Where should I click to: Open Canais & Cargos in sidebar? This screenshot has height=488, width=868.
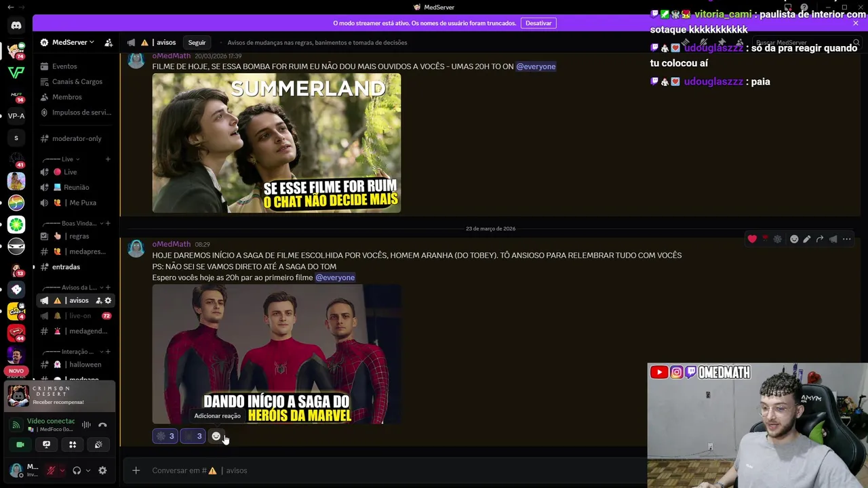click(x=75, y=81)
